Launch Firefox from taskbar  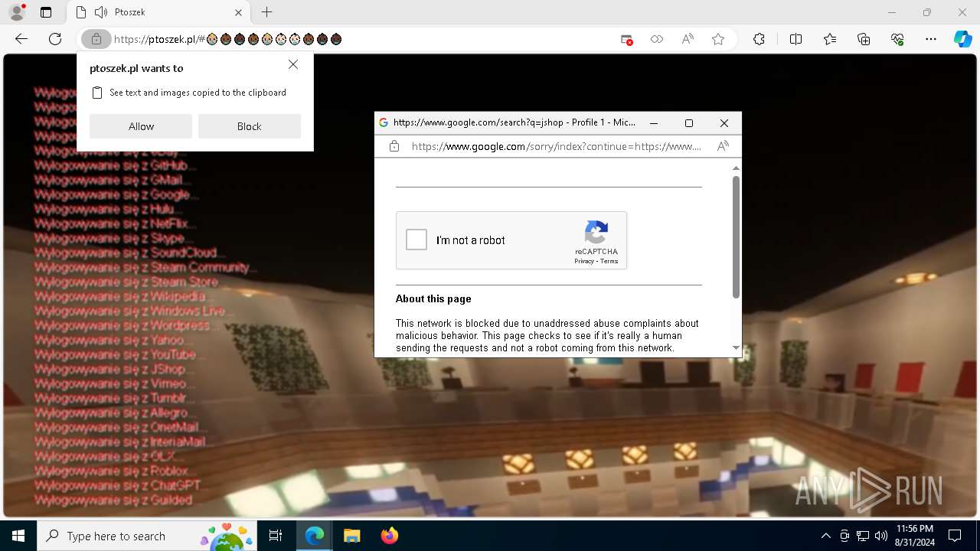389,536
